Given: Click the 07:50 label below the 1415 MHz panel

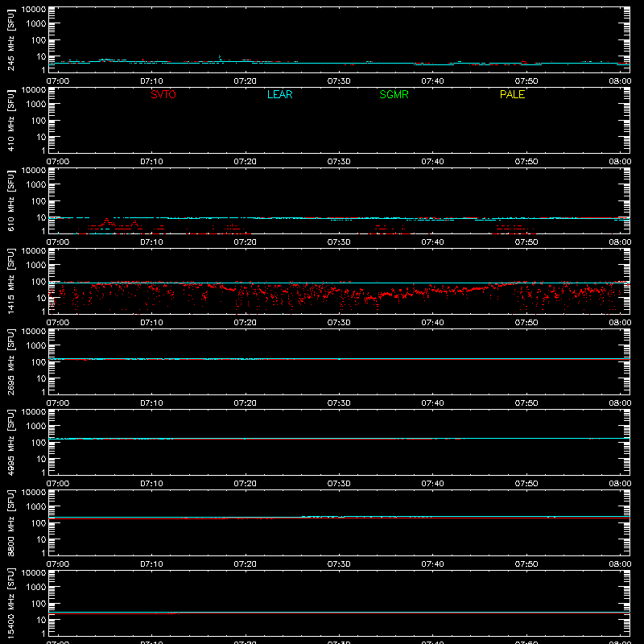Looking at the screenshot, I should click(x=526, y=323).
